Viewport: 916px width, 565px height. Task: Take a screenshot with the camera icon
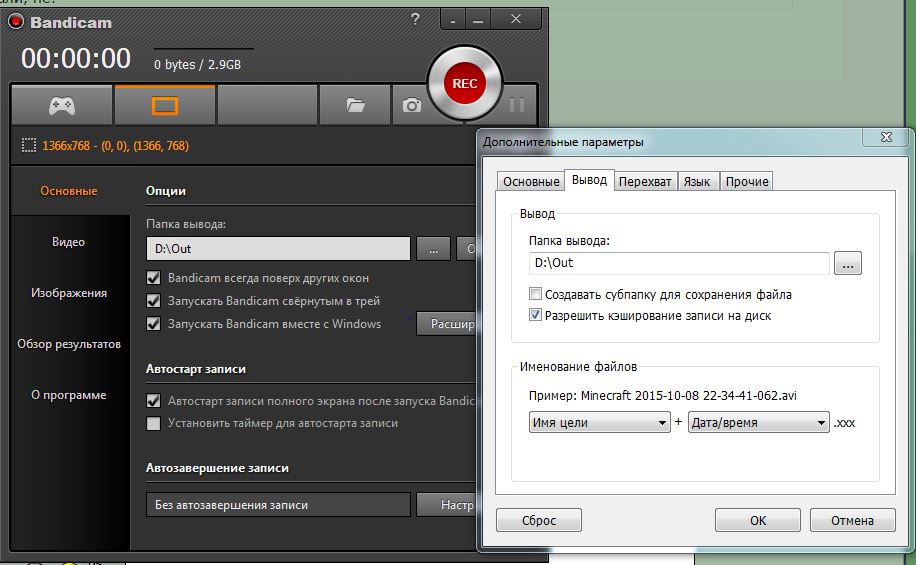(411, 105)
